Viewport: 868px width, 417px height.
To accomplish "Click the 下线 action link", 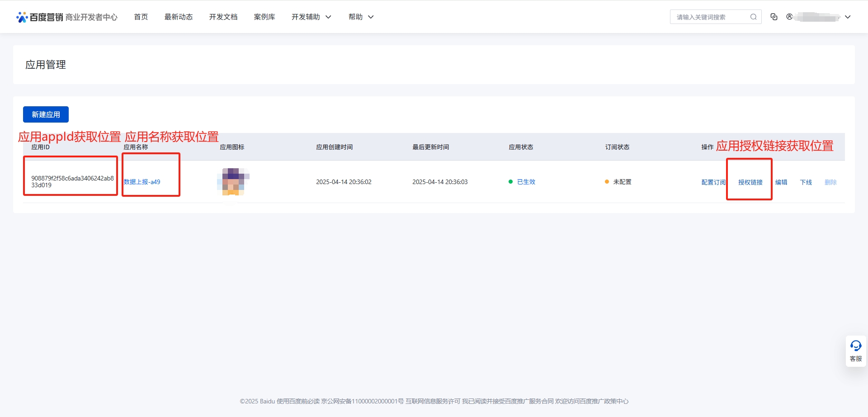I will coord(806,182).
